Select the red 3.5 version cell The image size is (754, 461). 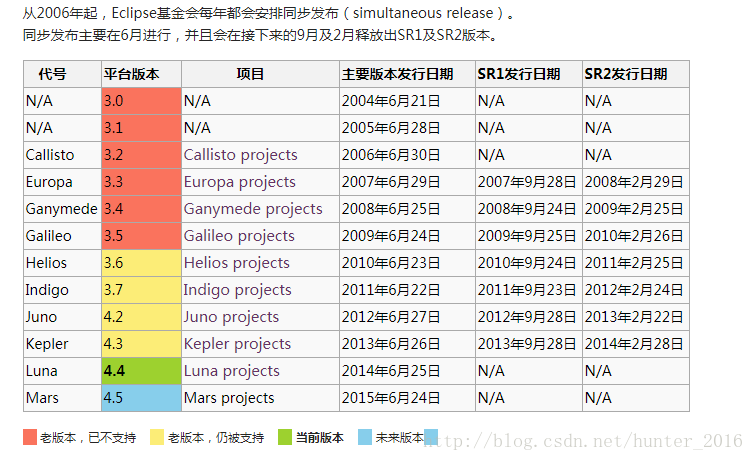141,236
